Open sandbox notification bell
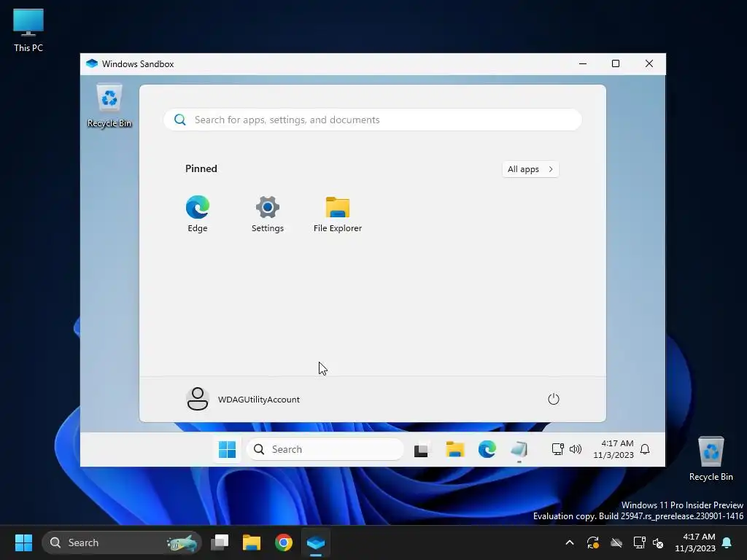The height and width of the screenshot is (560, 747). point(645,449)
